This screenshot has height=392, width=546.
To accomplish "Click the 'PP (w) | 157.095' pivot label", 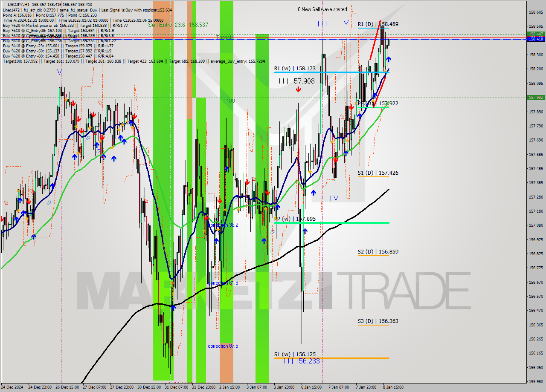I will (295, 219).
